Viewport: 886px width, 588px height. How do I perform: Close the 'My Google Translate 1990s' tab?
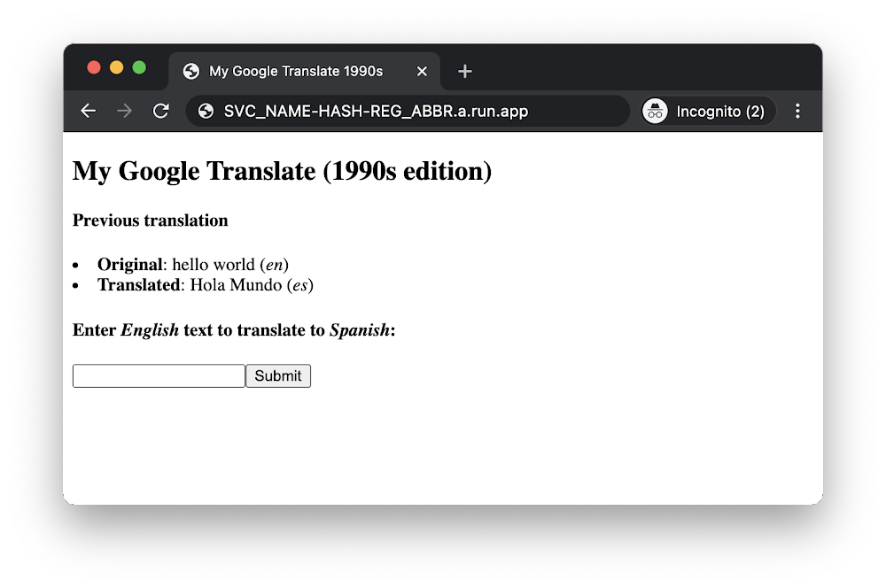[x=422, y=71]
